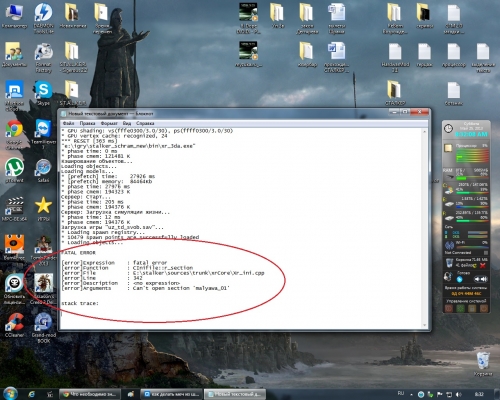Open the Computer desktop icon

(14, 15)
